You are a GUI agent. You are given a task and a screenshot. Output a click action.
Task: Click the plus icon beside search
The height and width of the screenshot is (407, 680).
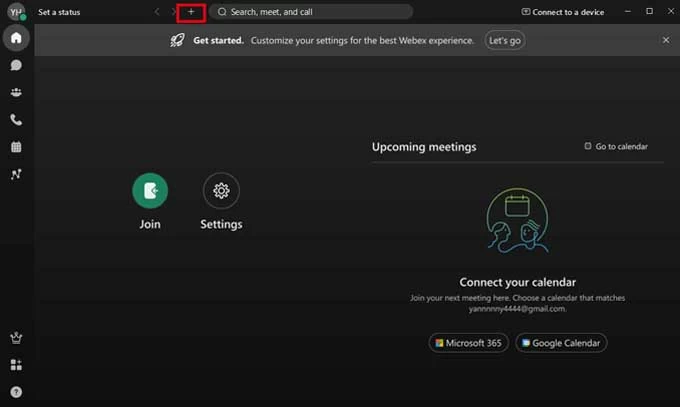tap(191, 12)
